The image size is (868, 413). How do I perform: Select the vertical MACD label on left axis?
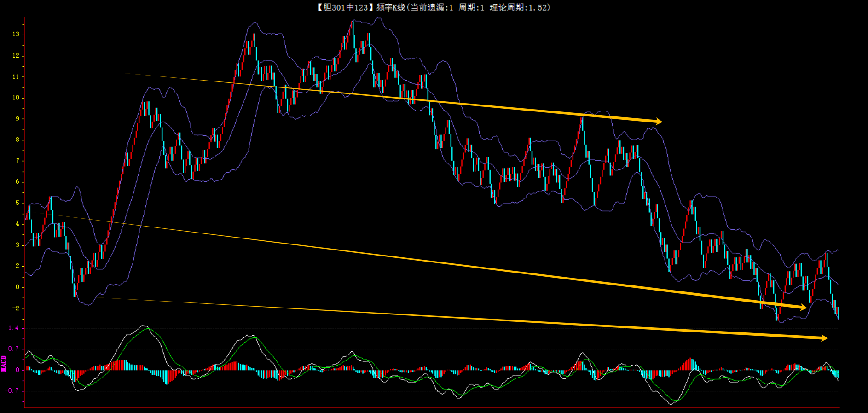[4, 363]
